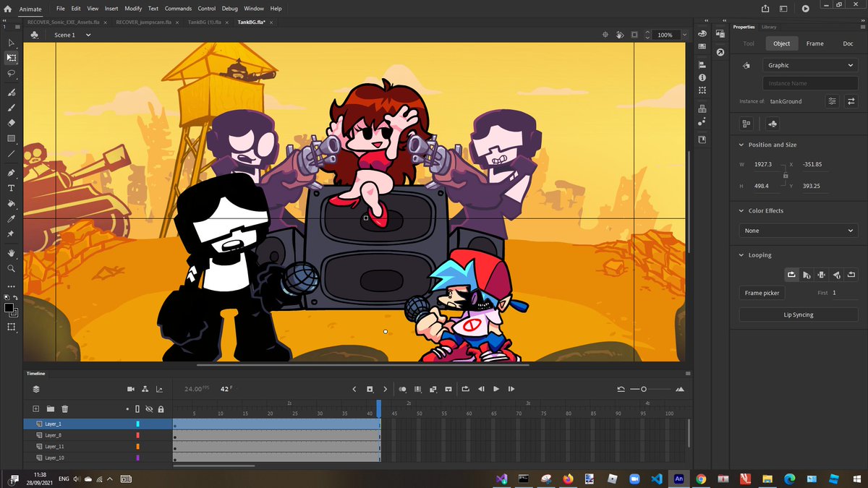Select the Free Transform tool
This screenshot has height=488, width=868.
11,58
